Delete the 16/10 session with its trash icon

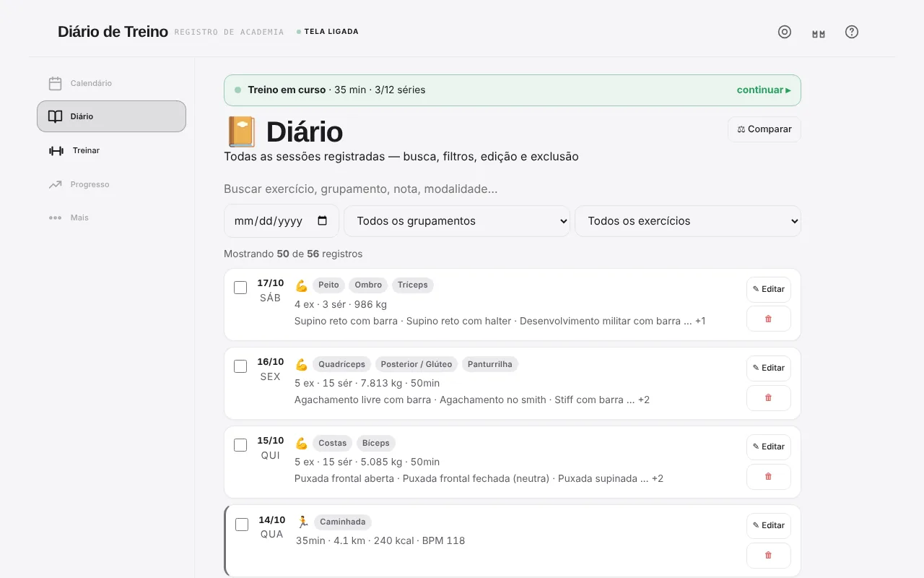pyautogui.click(x=768, y=397)
